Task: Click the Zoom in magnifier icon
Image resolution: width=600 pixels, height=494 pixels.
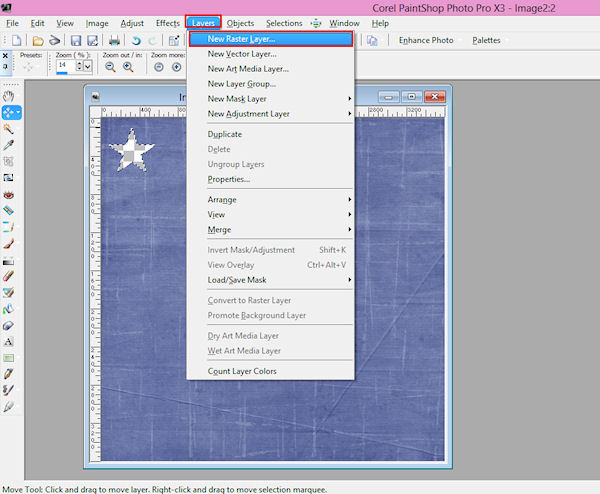Action: click(x=128, y=67)
